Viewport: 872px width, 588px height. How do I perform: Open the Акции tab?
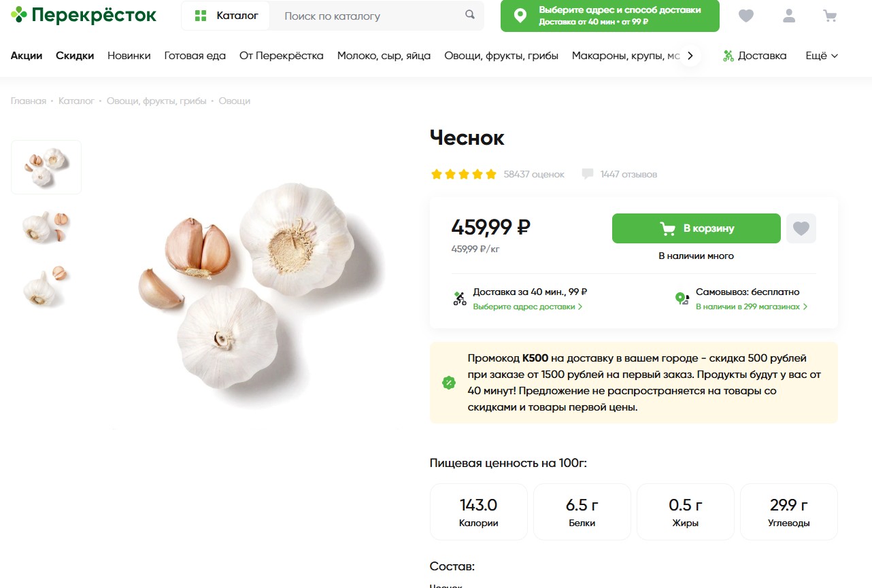point(27,56)
